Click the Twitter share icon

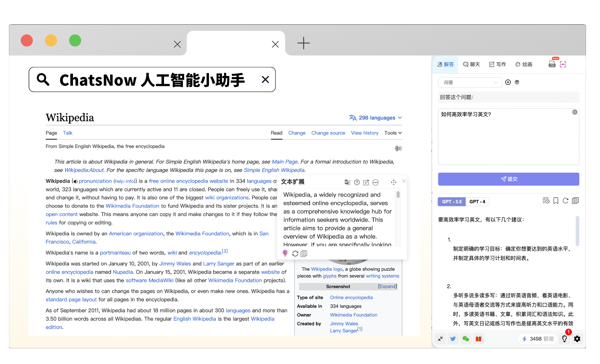(x=453, y=339)
